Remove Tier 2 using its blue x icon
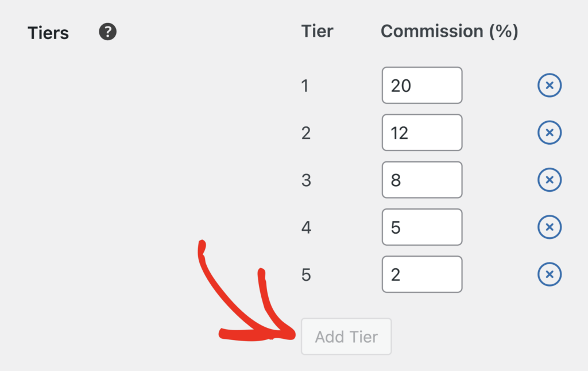Viewport: 588px width, 371px height. point(550,133)
